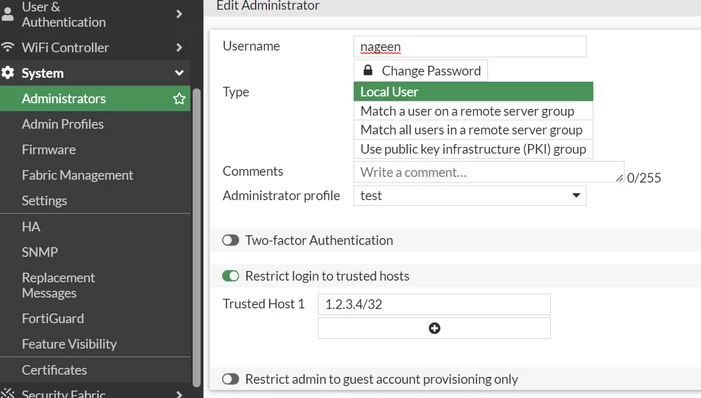Viewport: 701px width, 398px height.
Task: Click the WiFi Controller signal icon
Action: tap(8, 47)
